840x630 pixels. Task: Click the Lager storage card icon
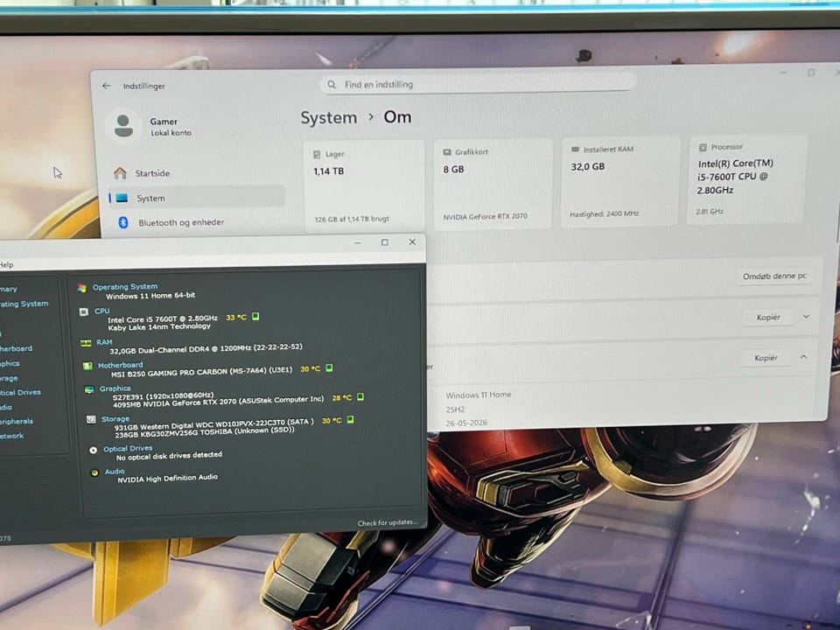317,154
